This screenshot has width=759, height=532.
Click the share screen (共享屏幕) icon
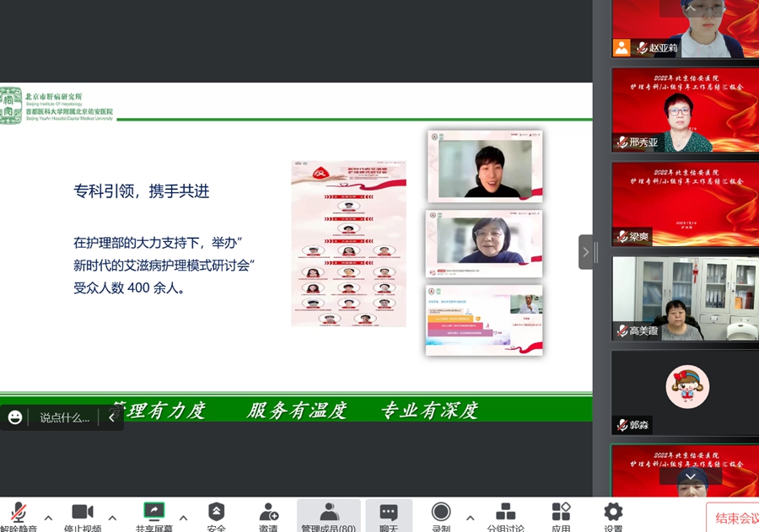pyautogui.click(x=154, y=513)
